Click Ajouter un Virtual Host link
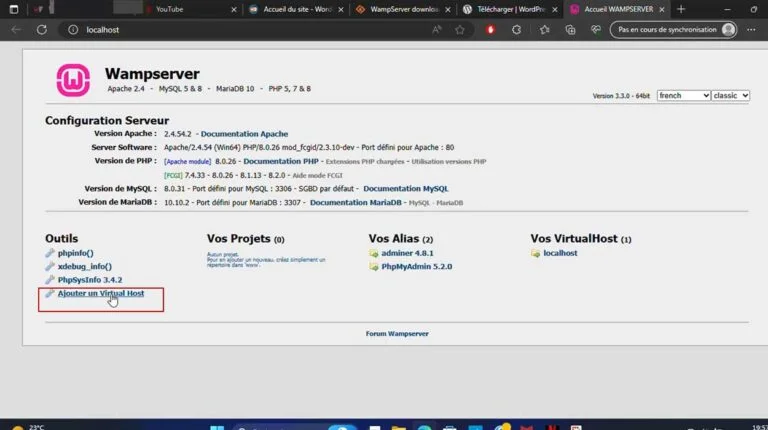 click(x=101, y=293)
